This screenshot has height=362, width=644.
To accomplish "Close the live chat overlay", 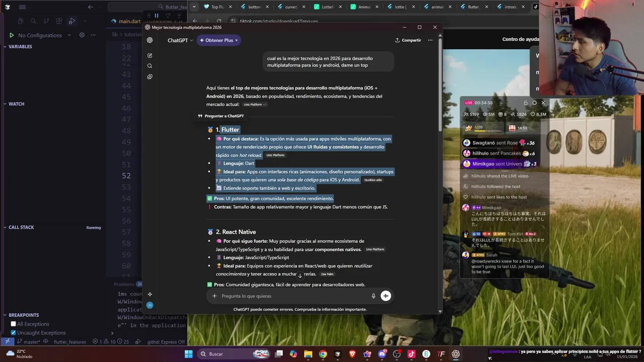I will click(543, 103).
